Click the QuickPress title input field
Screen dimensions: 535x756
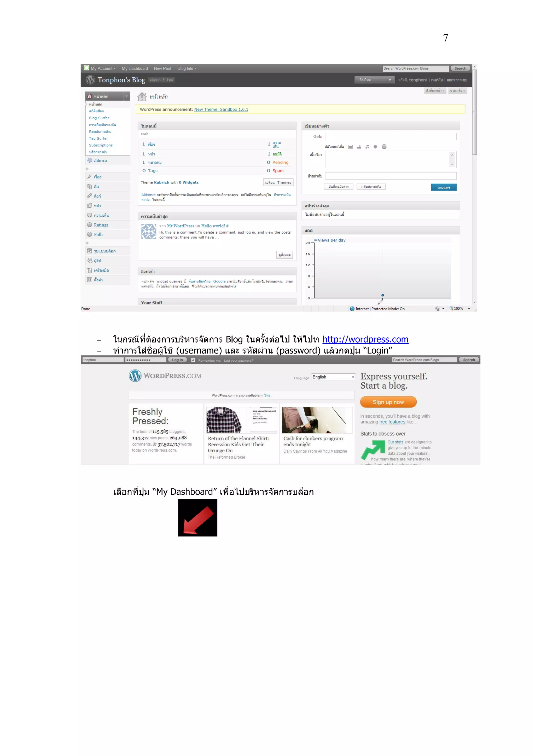(x=390, y=136)
